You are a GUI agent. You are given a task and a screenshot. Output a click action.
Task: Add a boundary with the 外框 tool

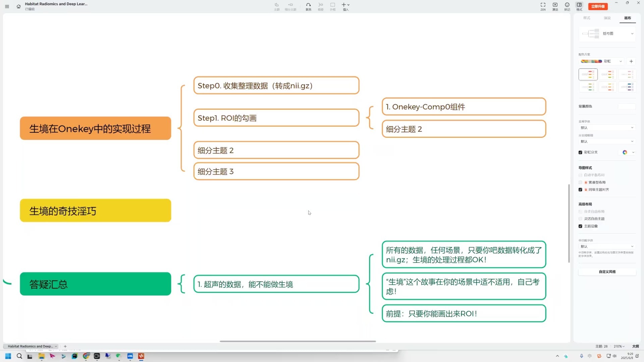332,7
